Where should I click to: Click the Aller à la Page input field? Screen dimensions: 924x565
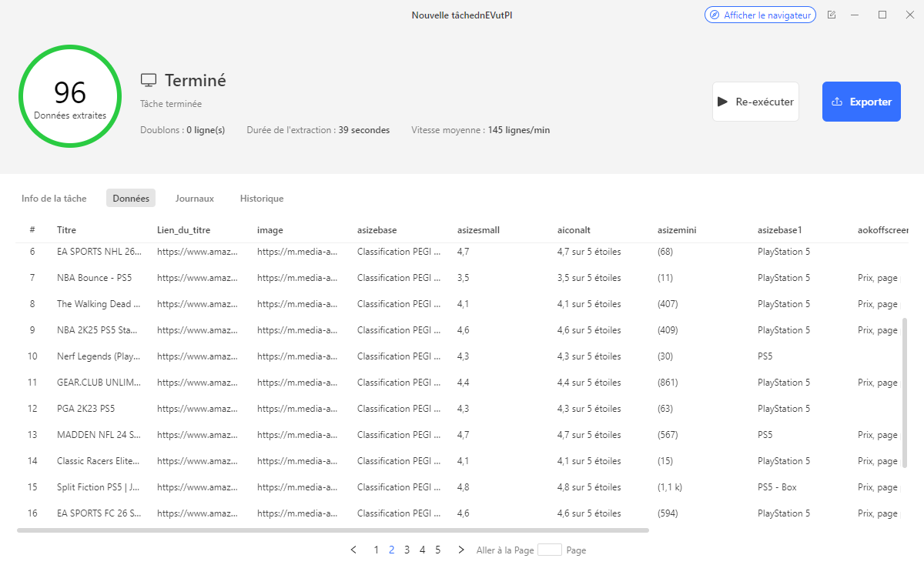point(549,550)
